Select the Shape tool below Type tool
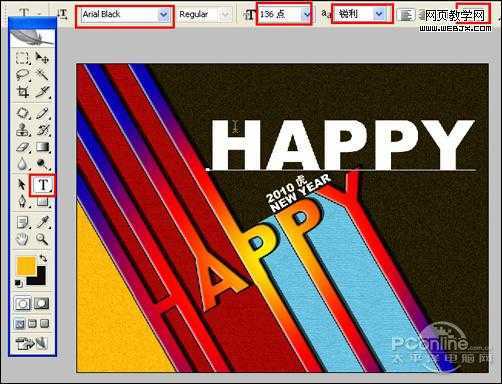The width and height of the screenshot is (502, 384). point(42,202)
